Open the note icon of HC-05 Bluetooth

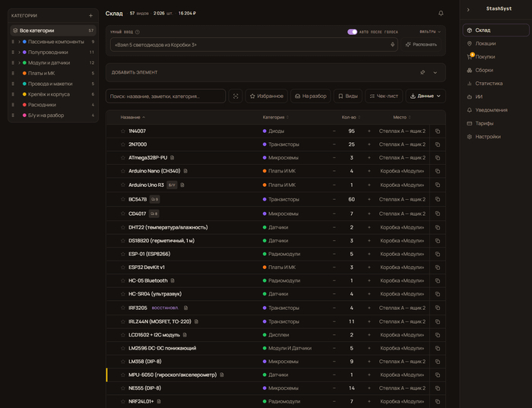coord(173,280)
